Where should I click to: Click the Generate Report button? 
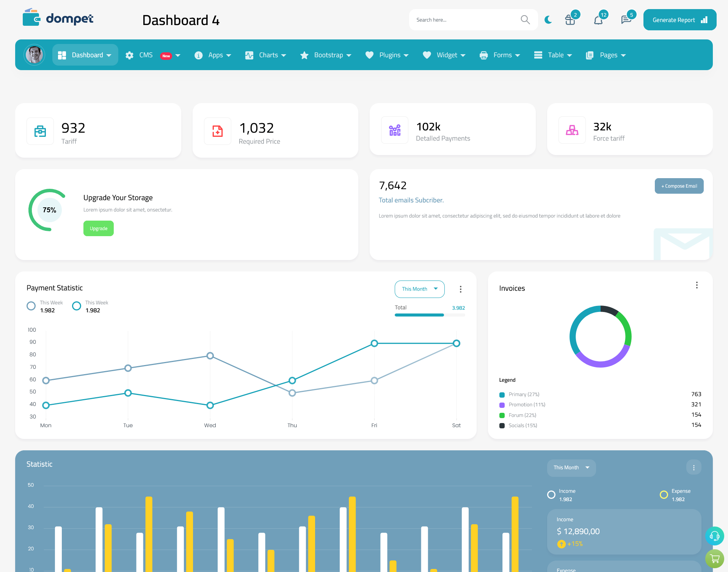(x=678, y=19)
